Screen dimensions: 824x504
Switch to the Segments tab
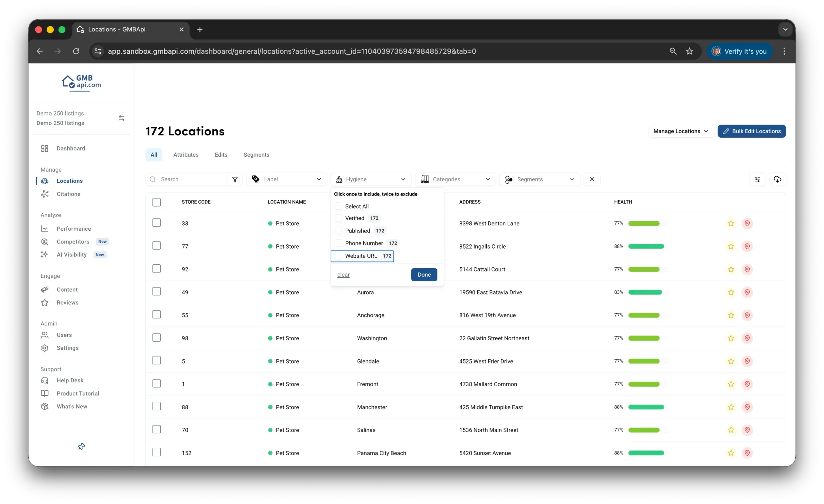256,155
